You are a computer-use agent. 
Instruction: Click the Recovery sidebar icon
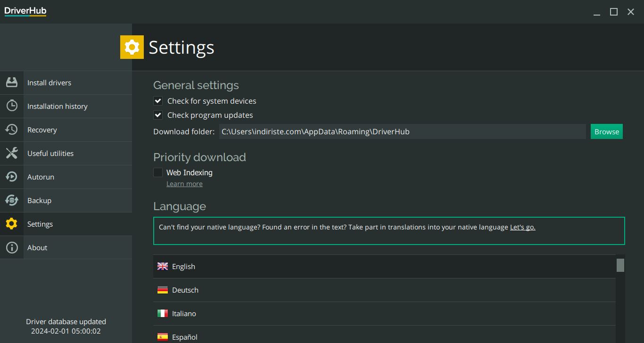tap(12, 130)
